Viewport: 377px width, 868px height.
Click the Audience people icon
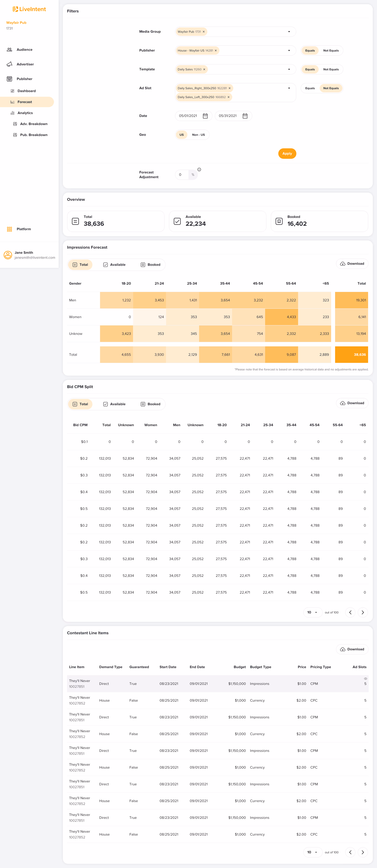pos(9,50)
